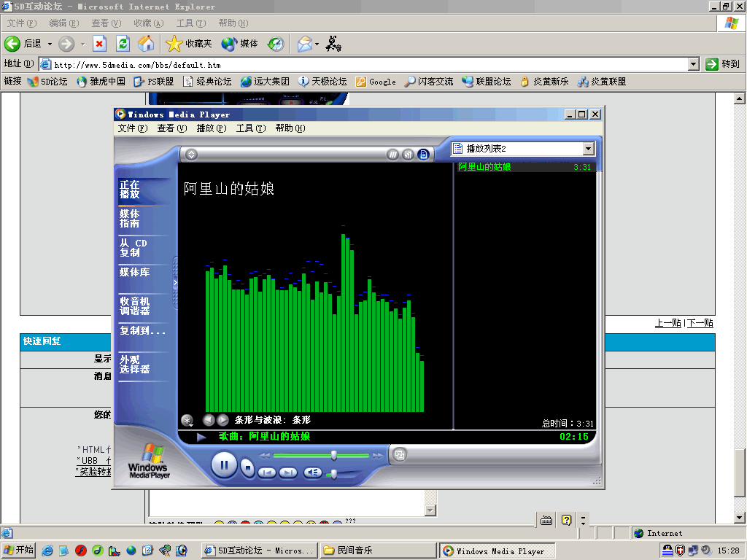Image resolution: width=747 pixels, height=560 pixels.
Task: Select 阿里山的姑娘 in the playlist
Action: pos(485,167)
